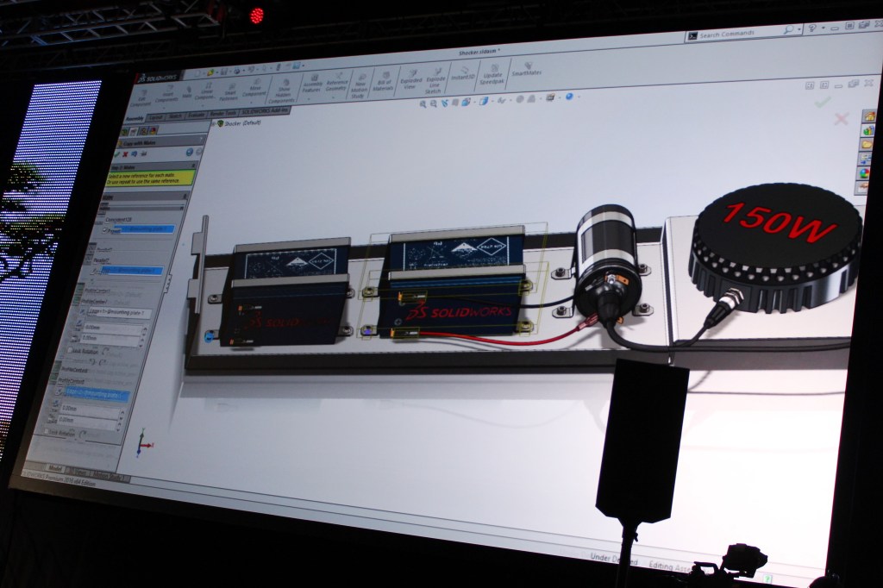Click Show Hidden Components icon
The height and width of the screenshot is (588, 883).
pos(283,88)
